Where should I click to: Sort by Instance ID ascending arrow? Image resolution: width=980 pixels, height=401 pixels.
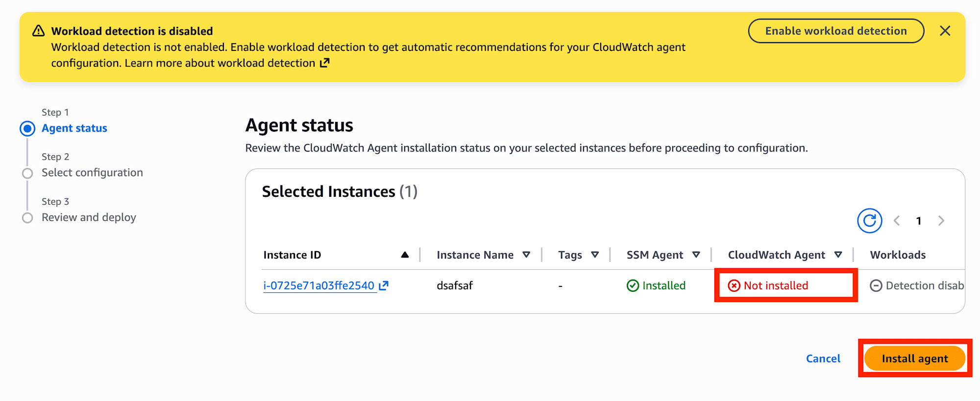[x=405, y=255]
